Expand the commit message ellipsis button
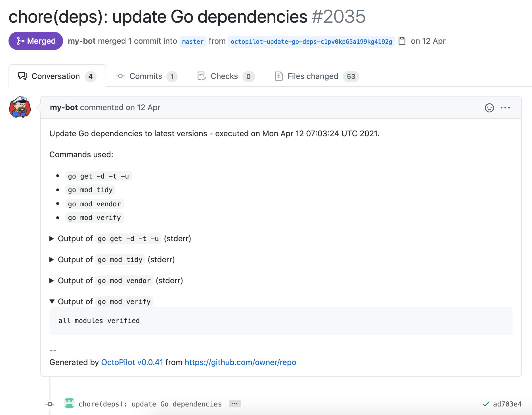The width and height of the screenshot is (532, 415). 234,404
